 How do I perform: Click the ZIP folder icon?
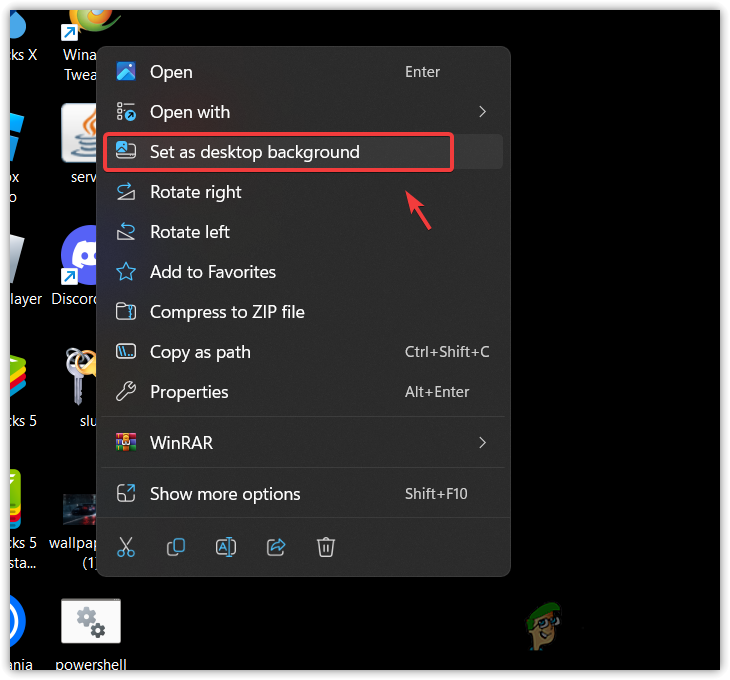(x=126, y=311)
